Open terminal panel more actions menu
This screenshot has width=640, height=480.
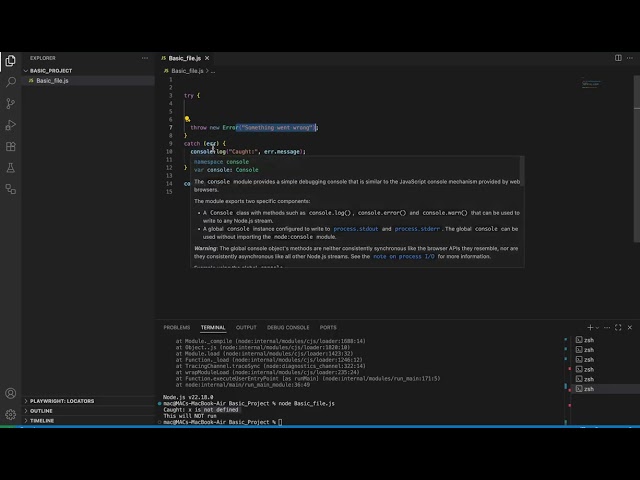[607, 327]
